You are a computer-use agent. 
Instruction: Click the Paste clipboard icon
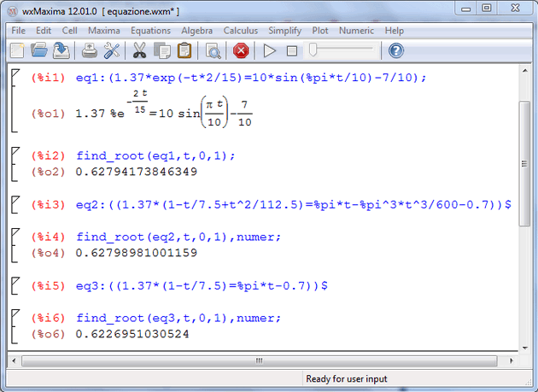click(x=184, y=50)
